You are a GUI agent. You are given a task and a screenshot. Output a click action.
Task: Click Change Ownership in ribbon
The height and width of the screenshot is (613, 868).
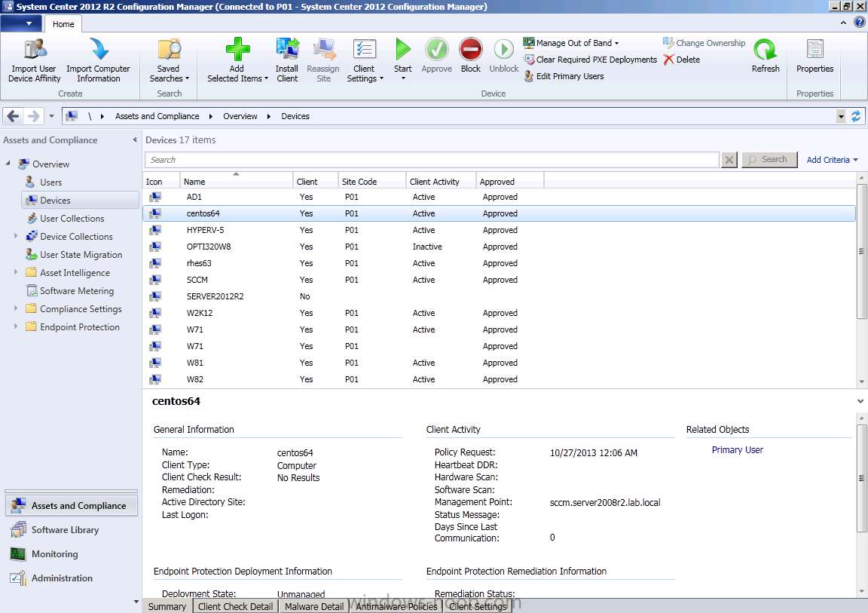pyautogui.click(x=704, y=43)
